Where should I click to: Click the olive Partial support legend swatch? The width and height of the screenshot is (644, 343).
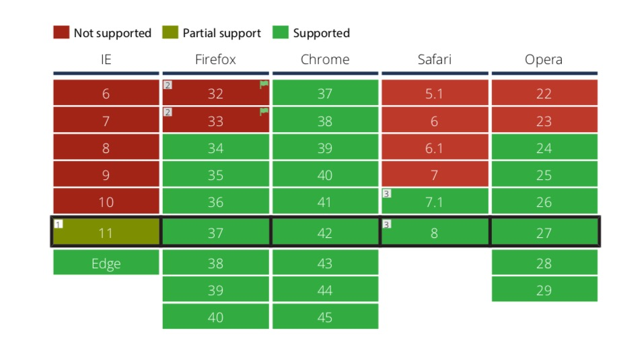tap(170, 32)
